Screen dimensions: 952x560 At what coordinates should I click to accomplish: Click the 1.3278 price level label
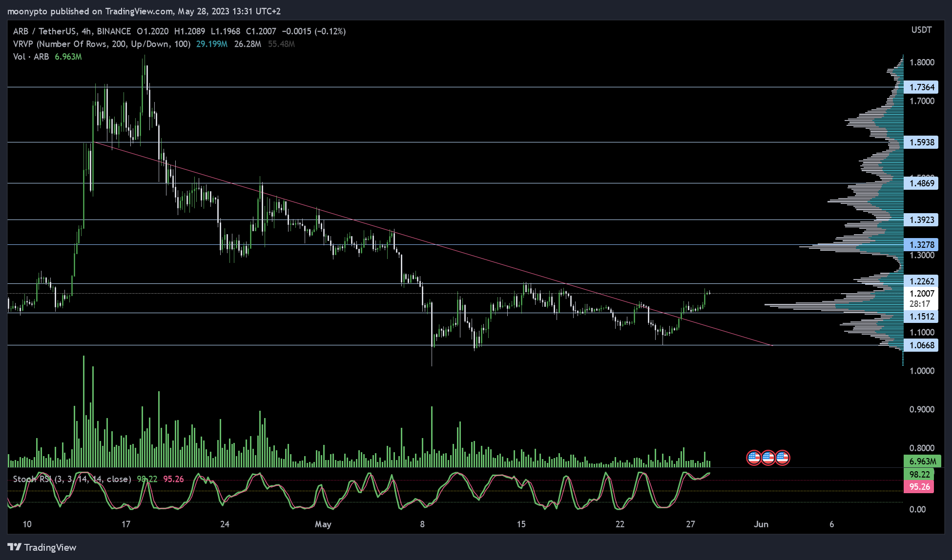pos(921,245)
